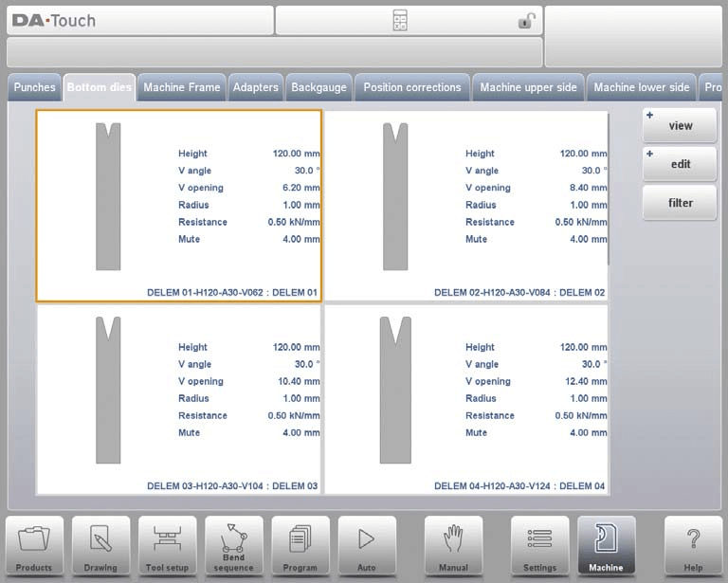Open the Tool setup icon
The image size is (728, 583).
pyautogui.click(x=167, y=546)
